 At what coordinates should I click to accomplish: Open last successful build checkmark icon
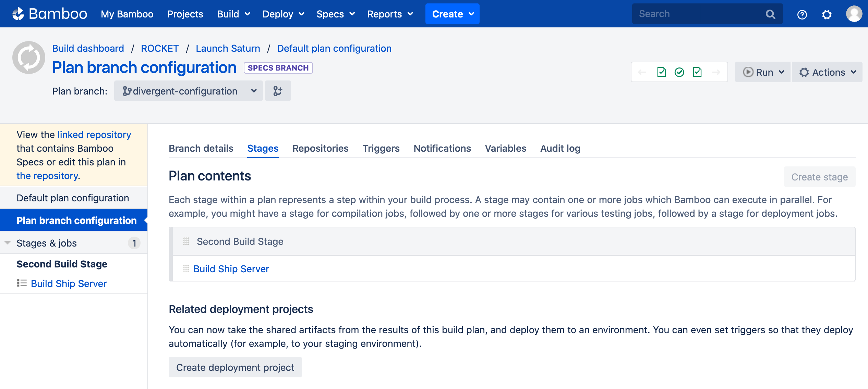(697, 72)
